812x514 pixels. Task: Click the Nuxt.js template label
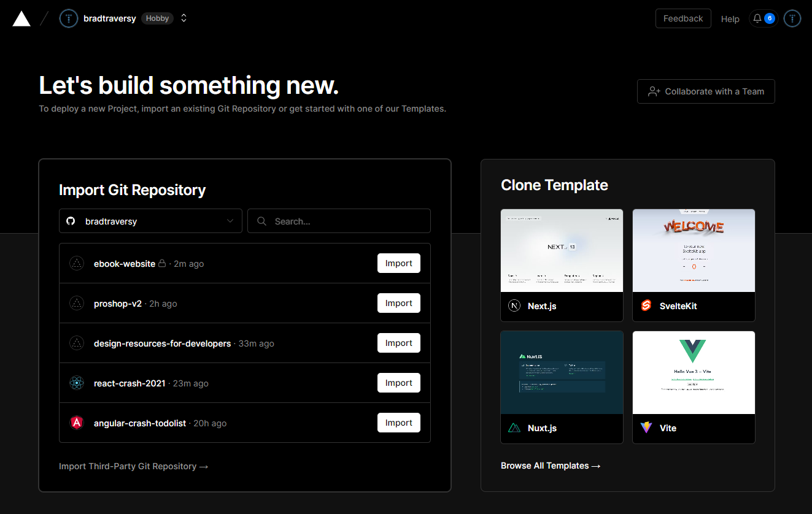[542, 428]
